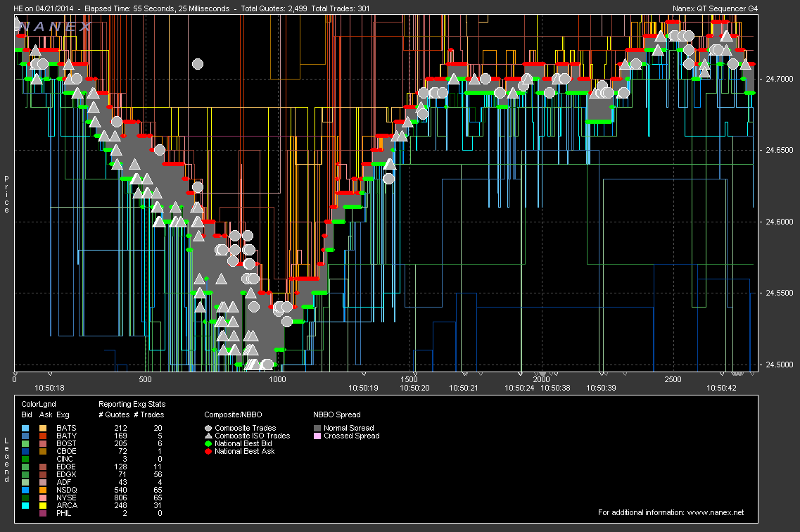
Task: Select the BATY ask color swatch
Action: click(x=43, y=436)
